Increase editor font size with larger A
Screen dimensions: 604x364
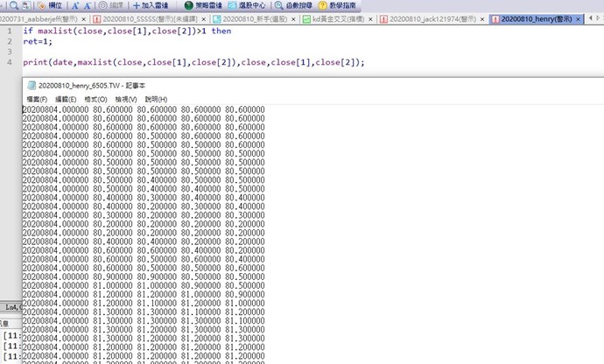76,5
